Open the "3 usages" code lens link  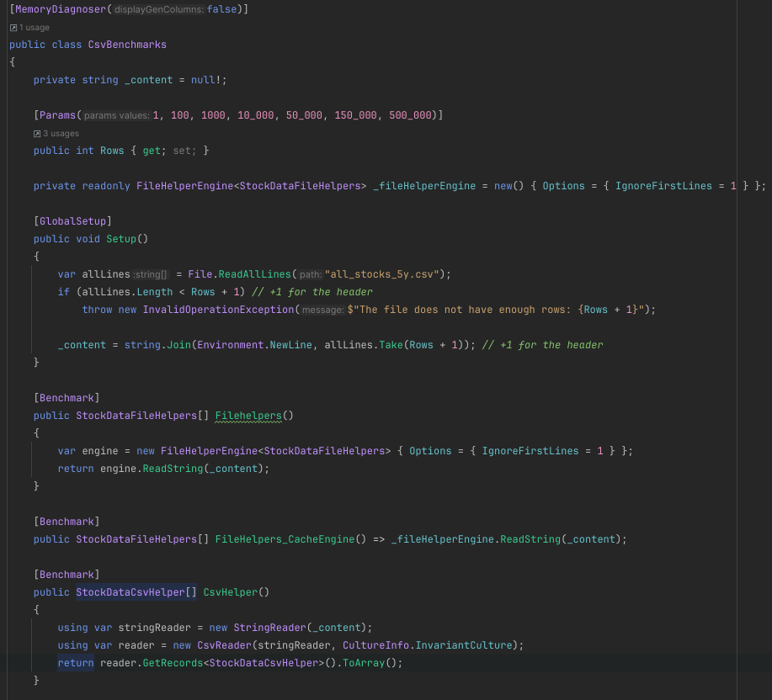(x=61, y=134)
